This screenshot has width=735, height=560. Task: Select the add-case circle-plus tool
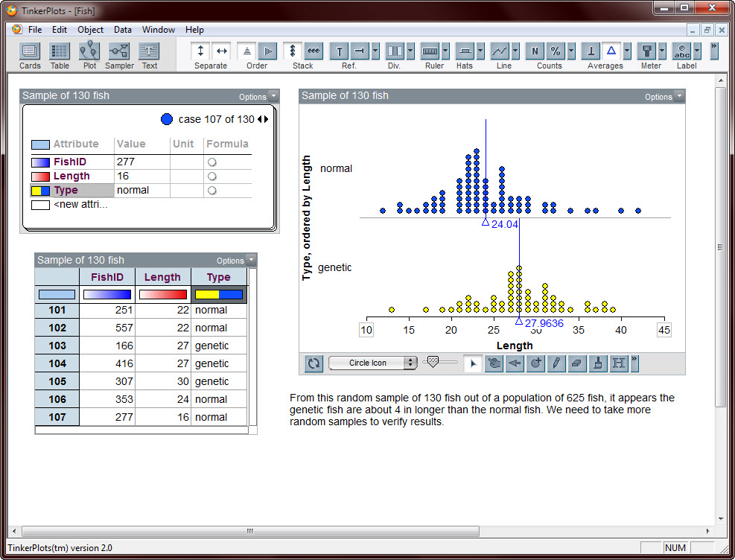(x=535, y=363)
